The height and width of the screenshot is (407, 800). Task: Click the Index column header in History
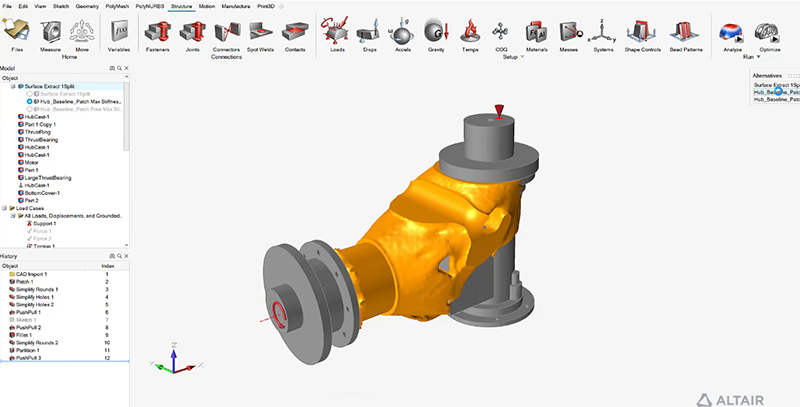(x=108, y=266)
